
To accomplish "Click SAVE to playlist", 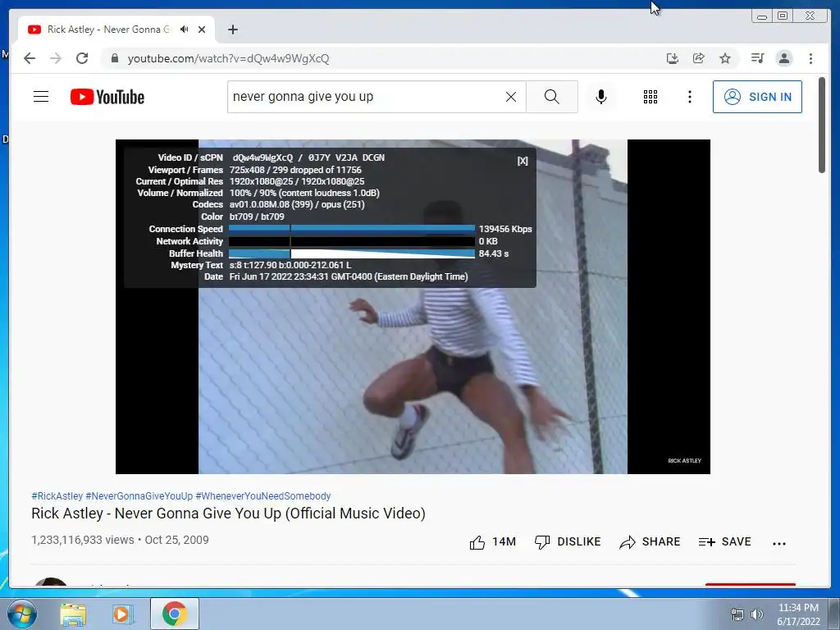I will (x=725, y=542).
